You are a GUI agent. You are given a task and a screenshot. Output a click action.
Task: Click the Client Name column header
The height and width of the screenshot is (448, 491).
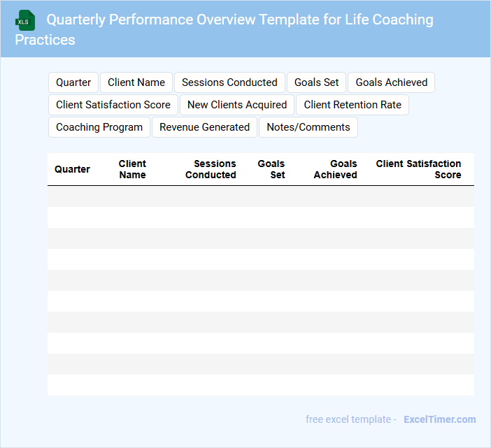coord(132,169)
